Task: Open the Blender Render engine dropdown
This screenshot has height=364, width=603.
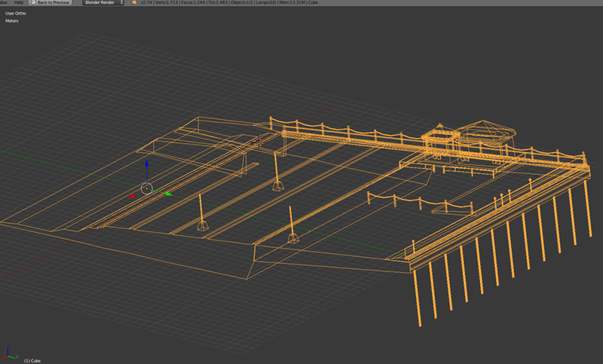Action: click(101, 3)
